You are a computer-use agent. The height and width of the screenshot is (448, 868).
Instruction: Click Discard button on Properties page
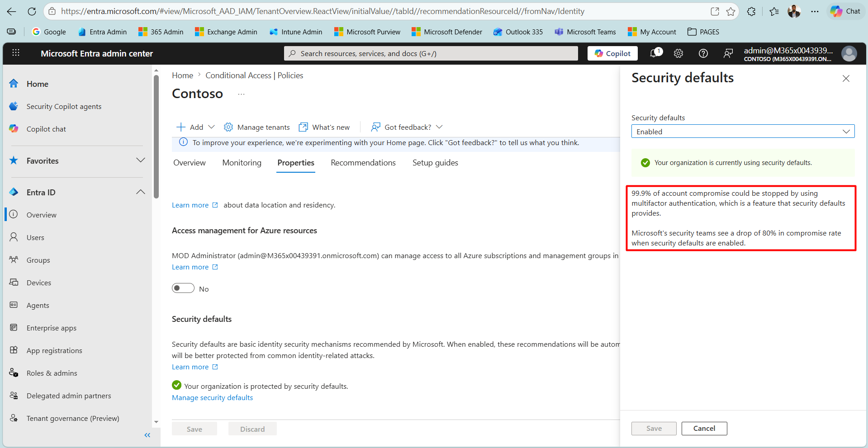pyautogui.click(x=252, y=429)
